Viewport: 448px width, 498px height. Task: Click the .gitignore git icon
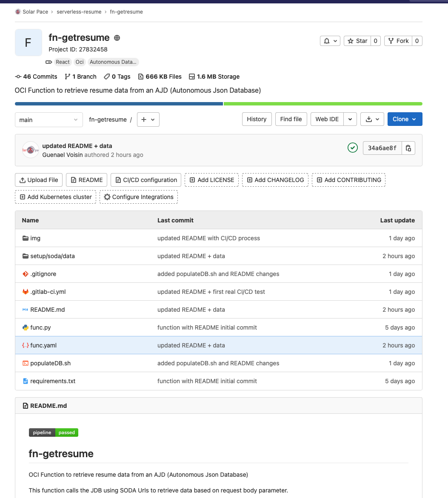[x=26, y=274]
